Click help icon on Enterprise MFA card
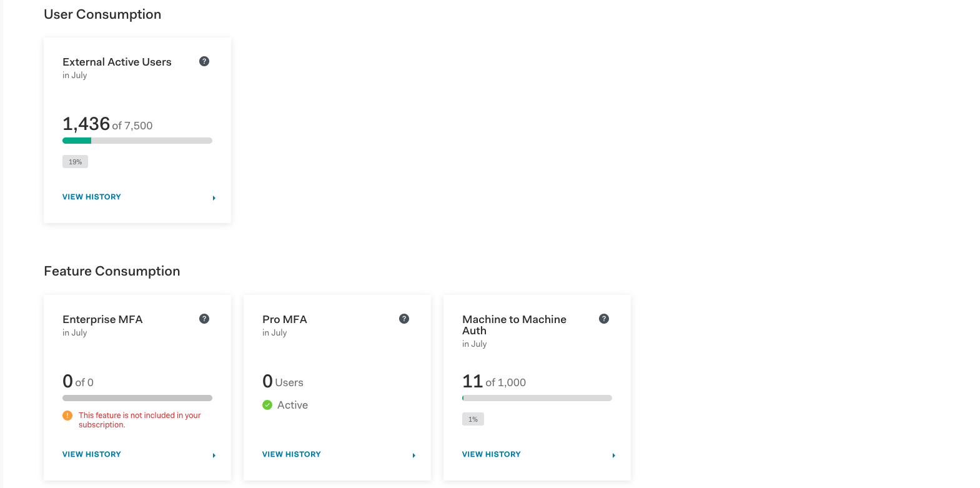 click(x=204, y=319)
